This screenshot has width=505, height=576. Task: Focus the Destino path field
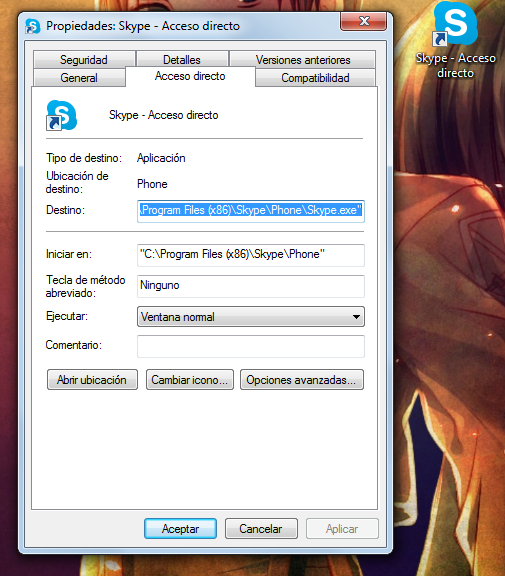pos(251,211)
